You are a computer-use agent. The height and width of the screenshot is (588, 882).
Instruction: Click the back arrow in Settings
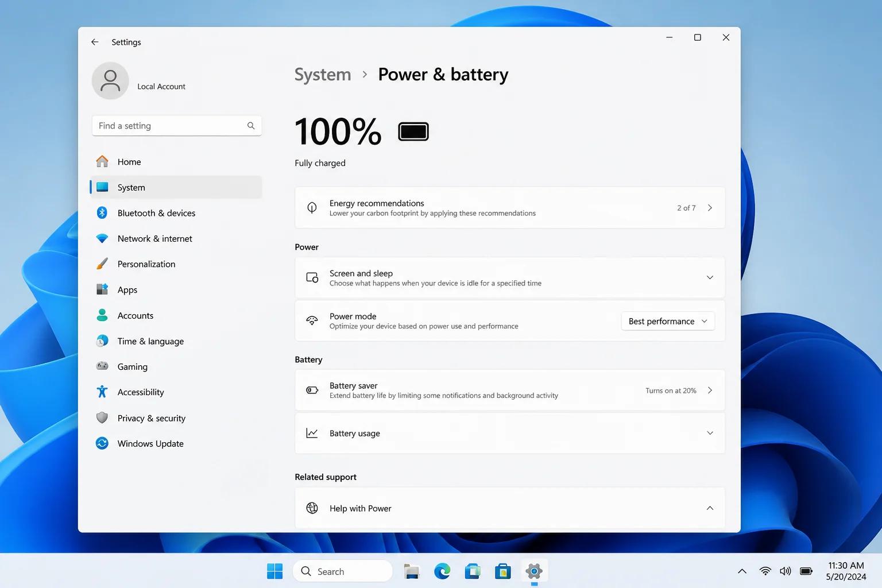pyautogui.click(x=95, y=42)
